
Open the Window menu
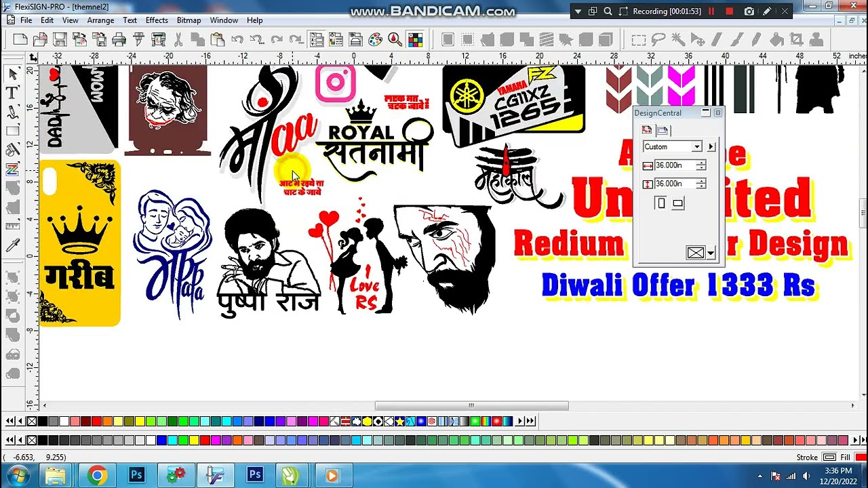224,20
